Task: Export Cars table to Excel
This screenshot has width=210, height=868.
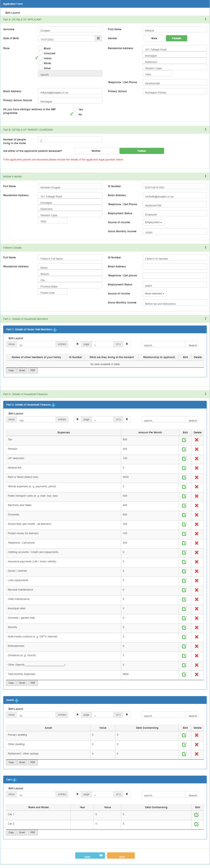Action: tap(22, 832)
